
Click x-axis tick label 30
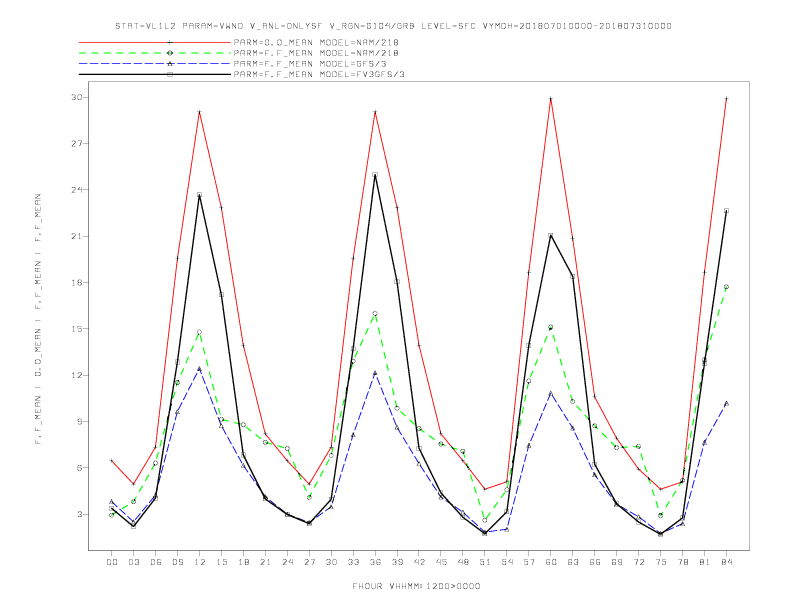coord(331,562)
